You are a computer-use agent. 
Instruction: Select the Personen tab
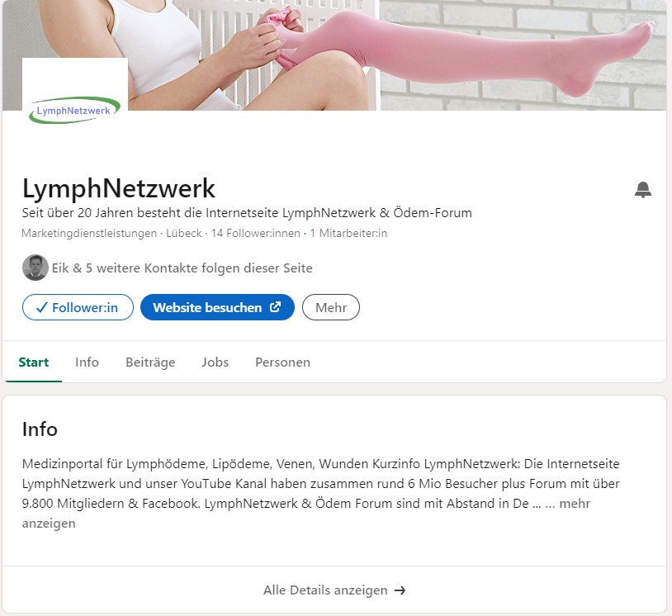pyautogui.click(x=282, y=362)
